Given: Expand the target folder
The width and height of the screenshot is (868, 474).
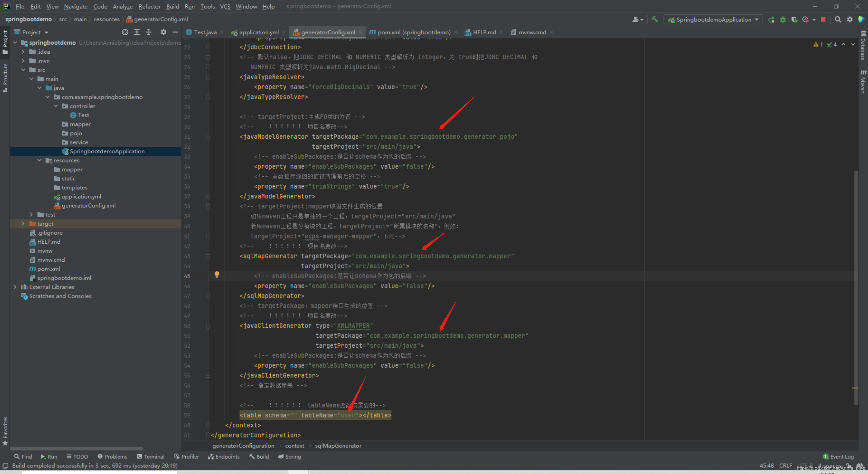Looking at the screenshot, I should click(23, 223).
